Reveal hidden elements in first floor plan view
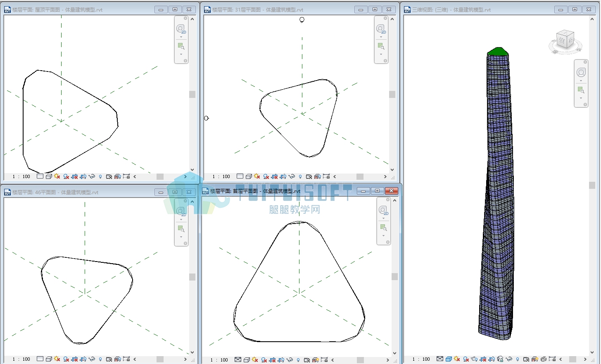This screenshot has height=364, width=601. click(298, 360)
